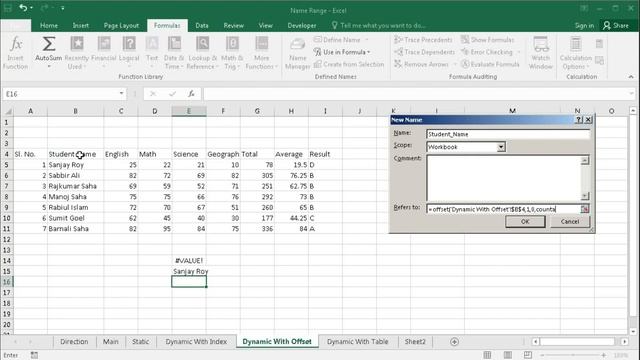Click the formula bar confirm checkmark
Viewport: 640px width, 360px height.
click(x=172, y=94)
